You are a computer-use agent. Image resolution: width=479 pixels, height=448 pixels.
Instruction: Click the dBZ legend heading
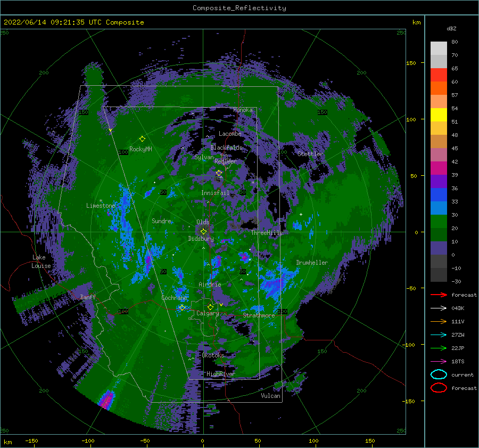(x=451, y=28)
